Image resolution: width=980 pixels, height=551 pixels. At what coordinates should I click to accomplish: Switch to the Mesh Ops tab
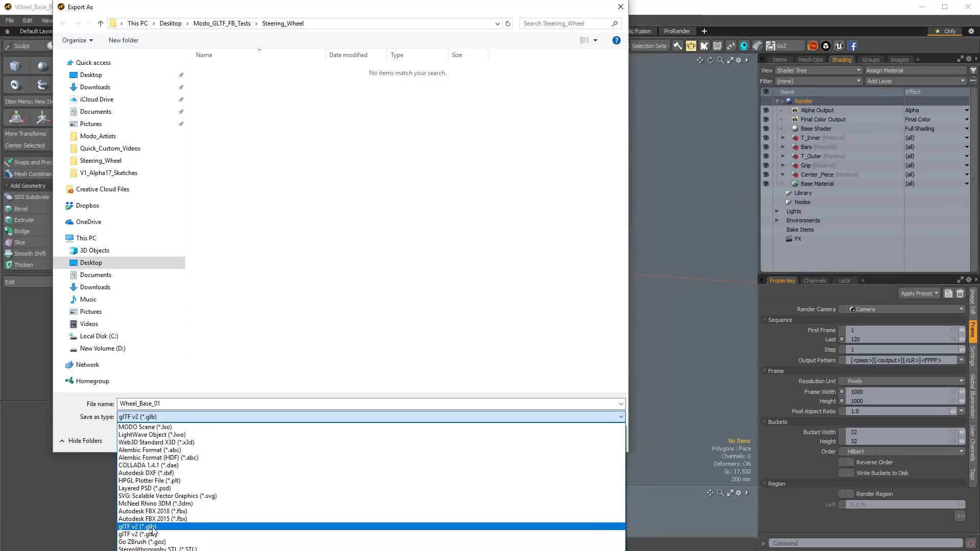tap(811, 60)
